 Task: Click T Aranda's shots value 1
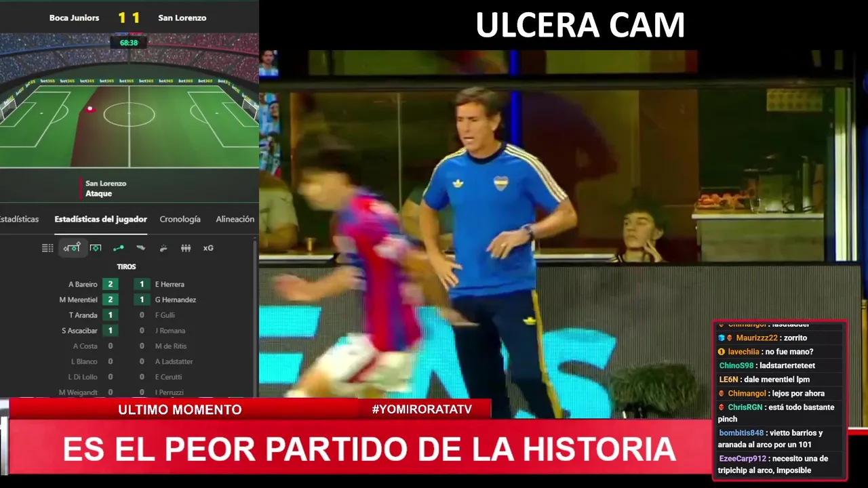[x=110, y=315]
